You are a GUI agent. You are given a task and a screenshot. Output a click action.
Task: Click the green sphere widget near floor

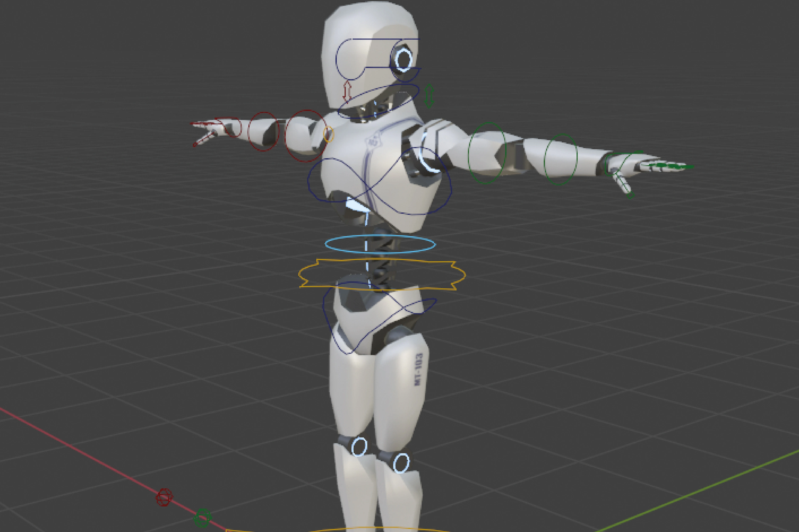point(203,518)
